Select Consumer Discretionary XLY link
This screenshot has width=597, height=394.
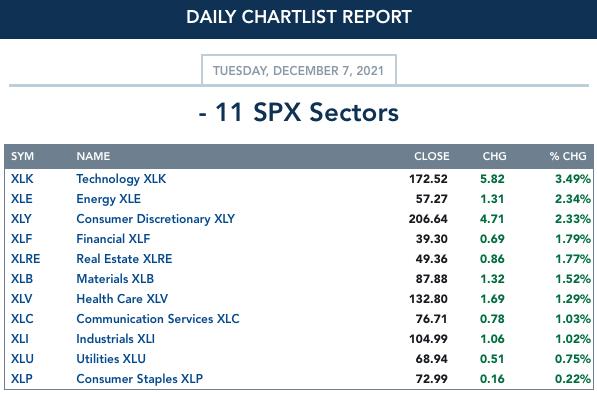pyautogui.click(x=155, y=219)
